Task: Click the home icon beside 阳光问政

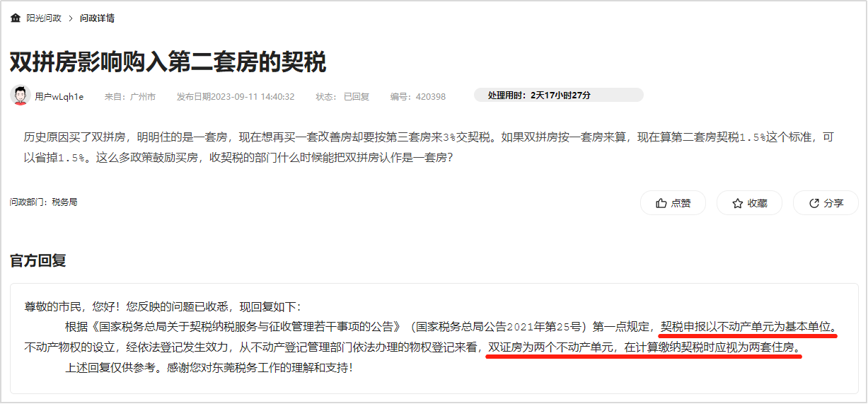Action: [x=16, y=18]
